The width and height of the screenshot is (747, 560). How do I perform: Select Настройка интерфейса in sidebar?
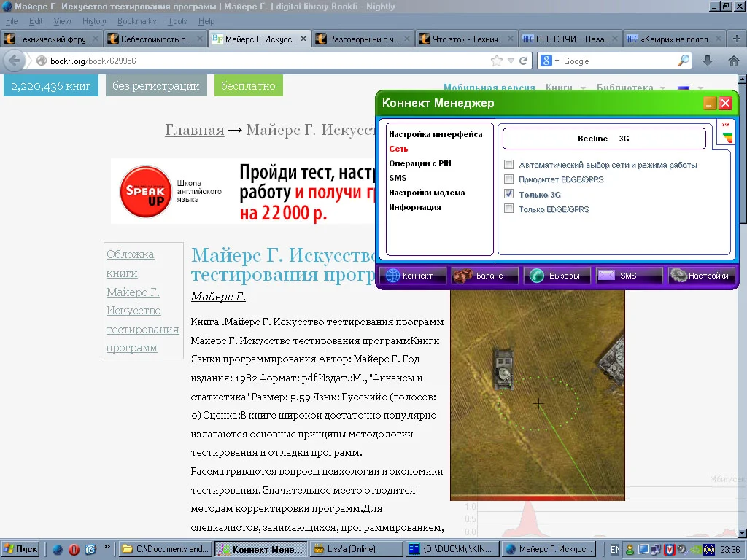(x=436, y=134)
